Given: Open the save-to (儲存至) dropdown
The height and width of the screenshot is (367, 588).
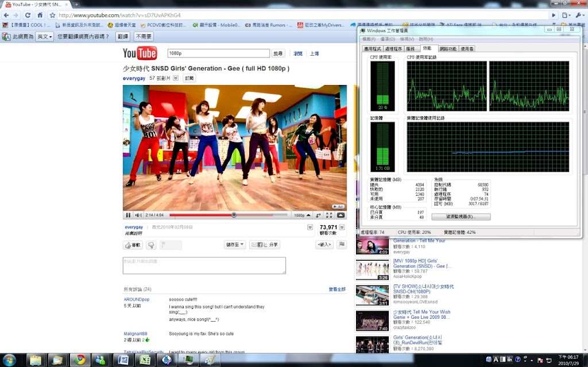Looking at the screenshot, I should click(235, 245).
